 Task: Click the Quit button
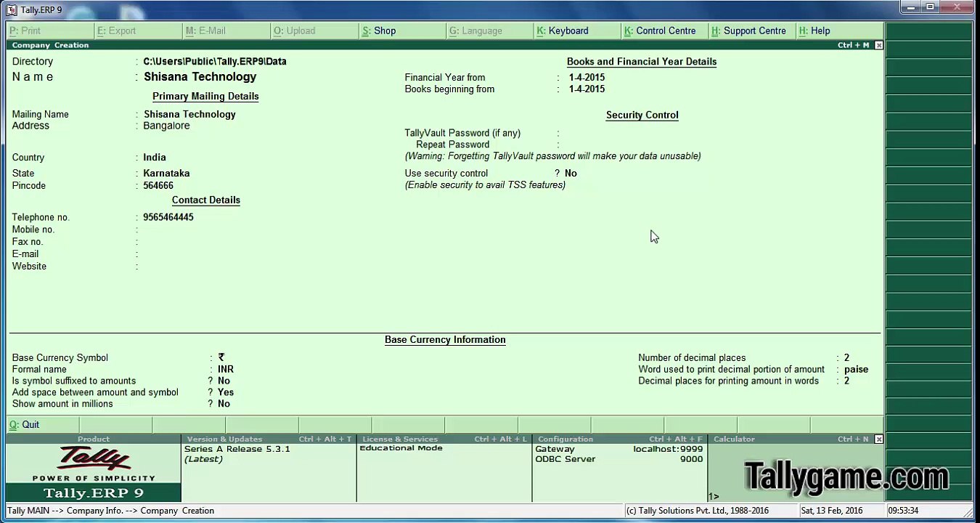[42, 424]
